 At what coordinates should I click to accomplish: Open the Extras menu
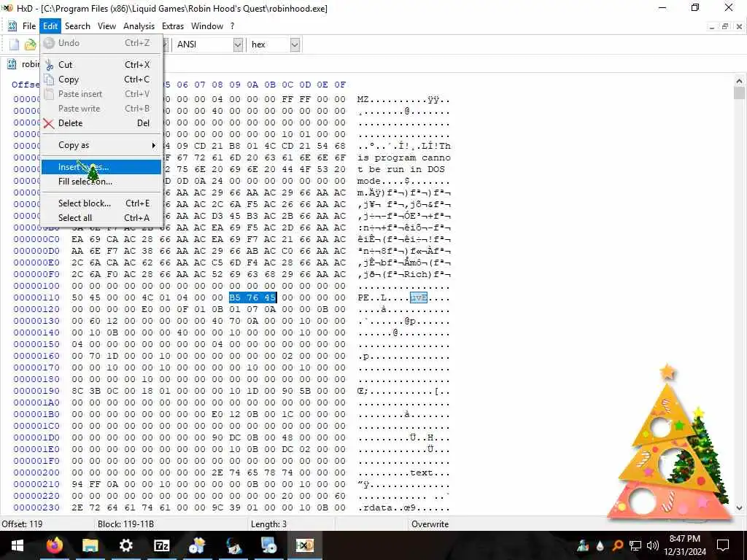(172, 26)
